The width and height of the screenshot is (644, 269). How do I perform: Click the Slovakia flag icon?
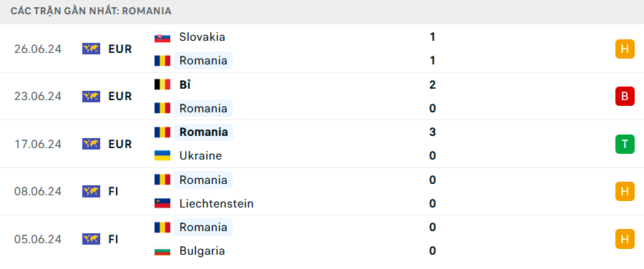[162, 37]
